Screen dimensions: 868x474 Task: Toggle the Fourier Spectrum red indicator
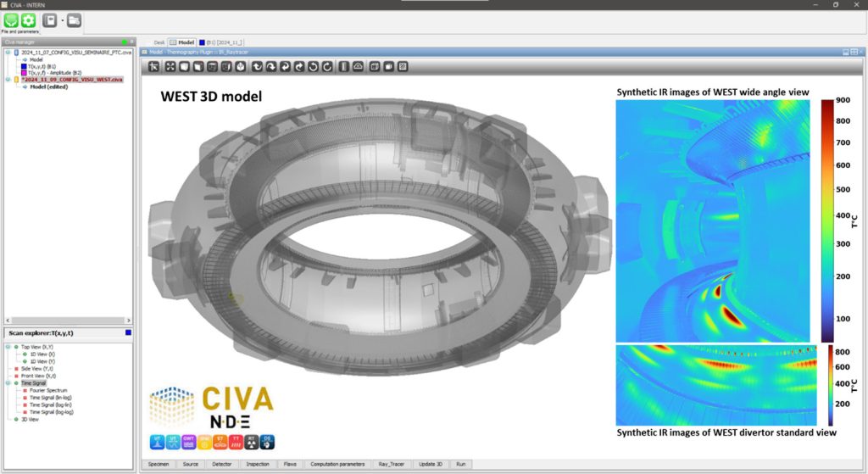coord(25,390)
